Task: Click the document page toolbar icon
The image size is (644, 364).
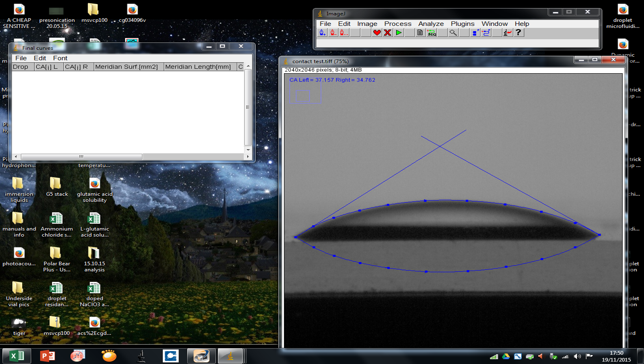Action: tap(420, 33)
